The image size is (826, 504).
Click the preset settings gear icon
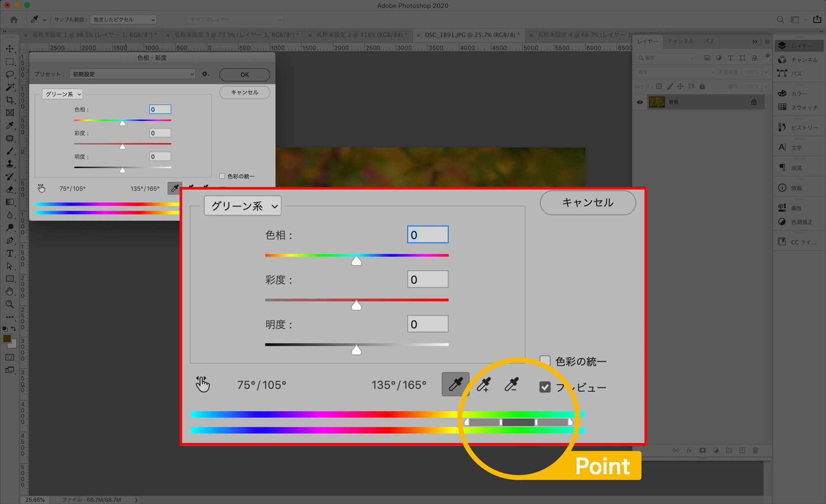pos(205,74)
